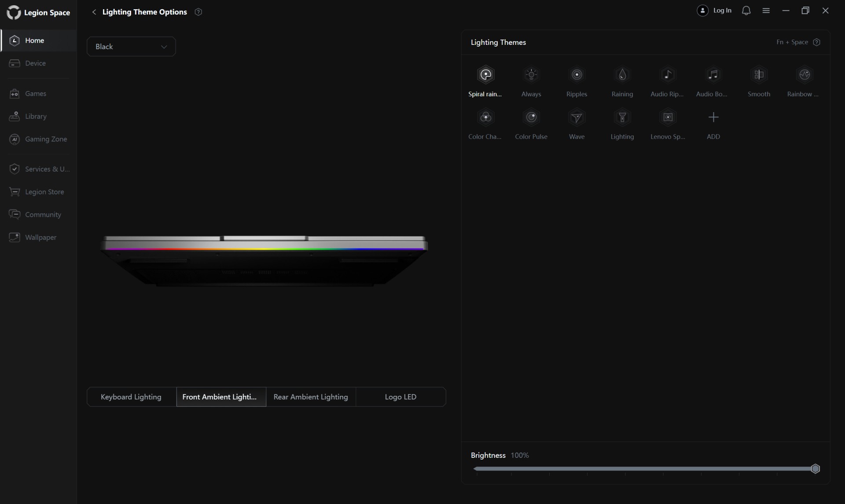Choose the Ripples lighting theme
The image size is (845, 504).
coord(577,75)
